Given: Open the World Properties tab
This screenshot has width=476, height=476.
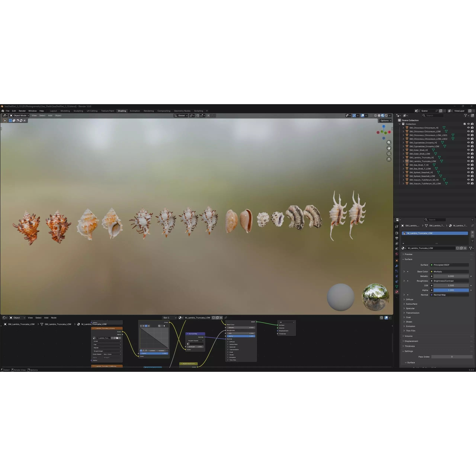Looking at the screenshot, I should 397,254.
